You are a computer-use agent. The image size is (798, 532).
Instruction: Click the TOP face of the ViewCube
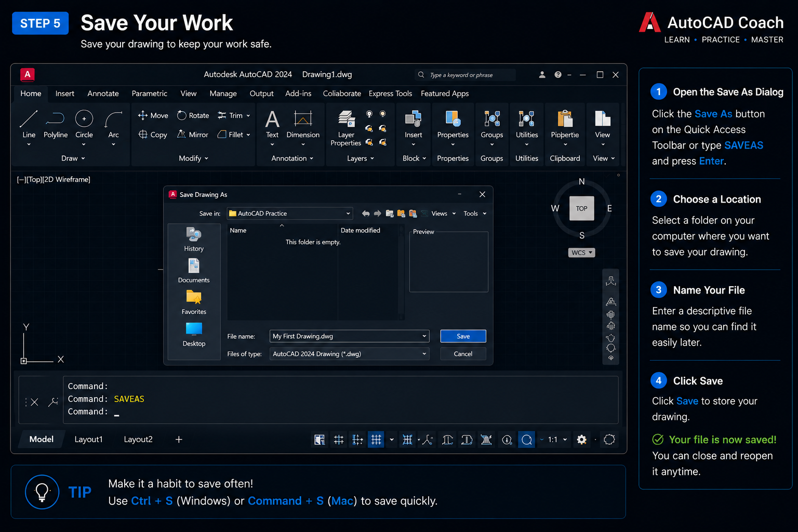click(581, 208)
